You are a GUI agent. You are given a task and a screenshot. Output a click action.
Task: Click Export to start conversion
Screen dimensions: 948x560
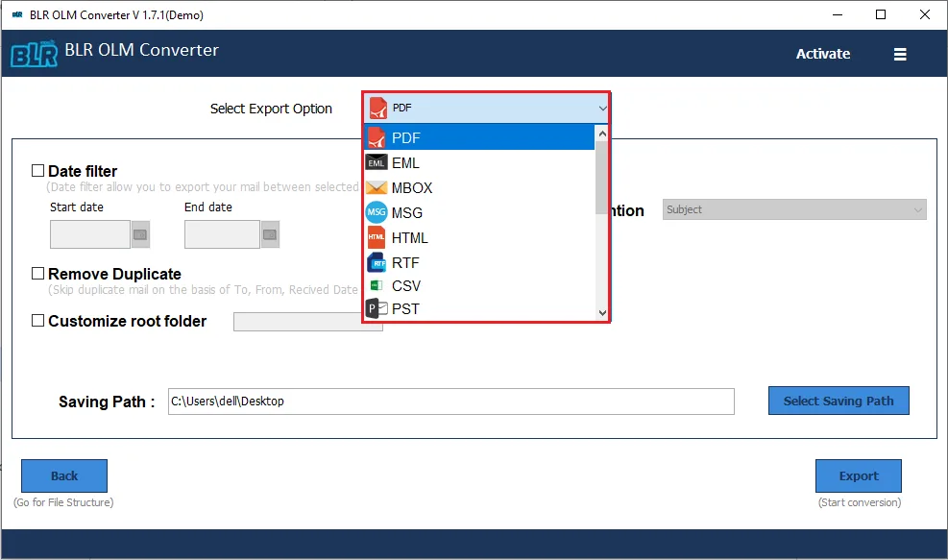858,475
